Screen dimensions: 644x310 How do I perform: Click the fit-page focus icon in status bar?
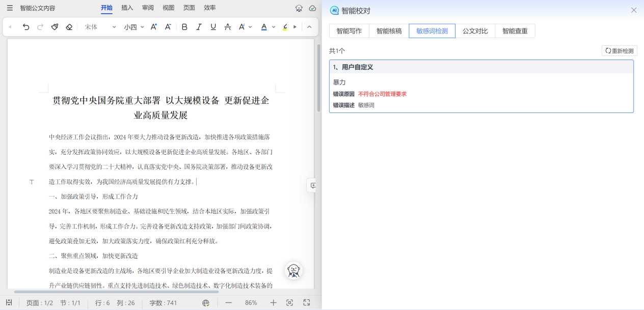tap(289, 302)
